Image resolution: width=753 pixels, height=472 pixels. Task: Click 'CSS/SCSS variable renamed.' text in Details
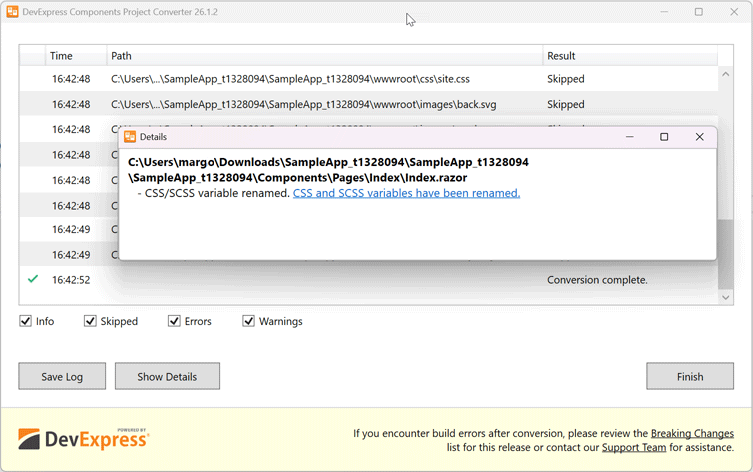point(217,193)
